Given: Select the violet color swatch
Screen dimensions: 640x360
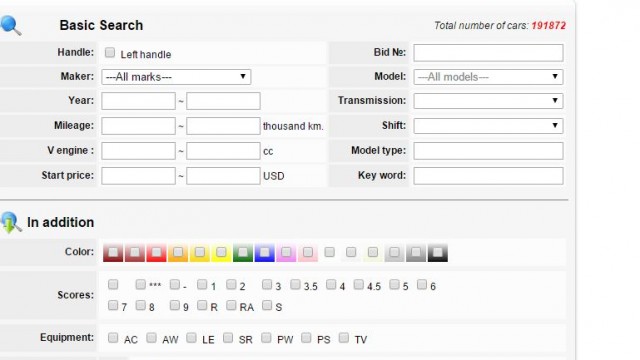Looking at the screenshot, I should (286, 252).
